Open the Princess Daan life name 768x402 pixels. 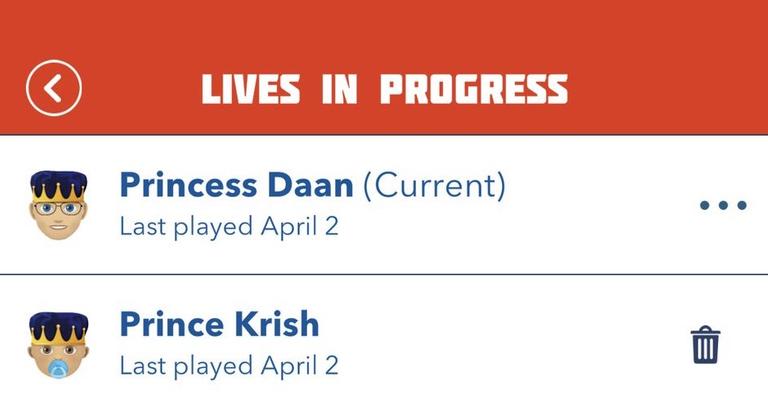(236, 185)
